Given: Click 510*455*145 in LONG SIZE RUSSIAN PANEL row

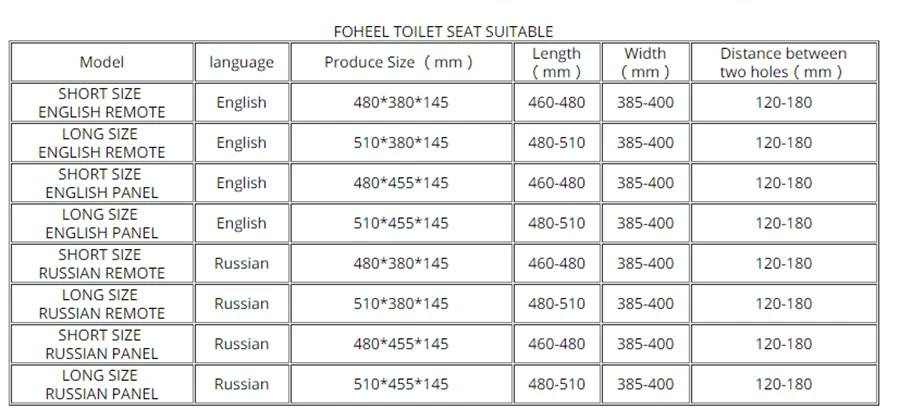Looking at the screenshot, I should pyautogui.click(x=401, y=384).
